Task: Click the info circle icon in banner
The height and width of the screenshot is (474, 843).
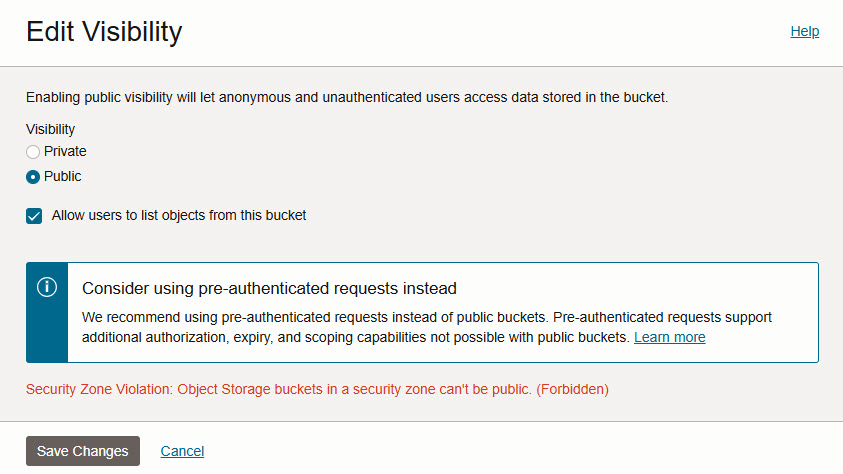Action: [47, 287]
